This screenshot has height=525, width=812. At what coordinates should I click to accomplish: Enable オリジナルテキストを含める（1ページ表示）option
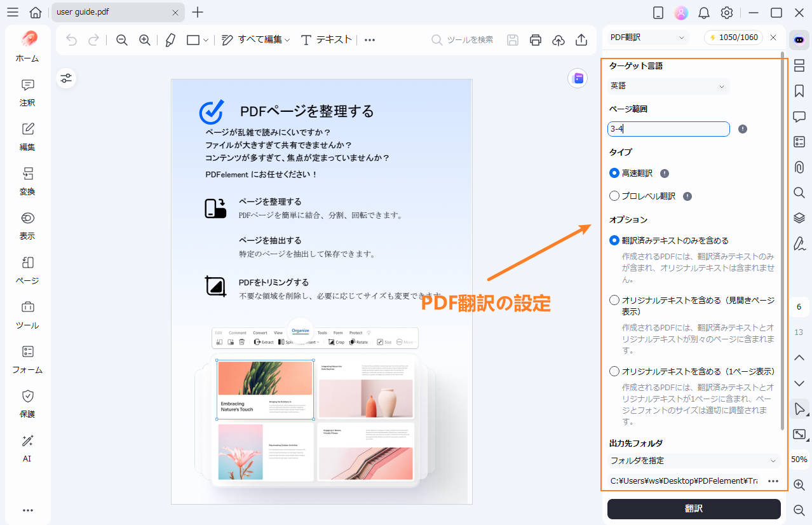(614, 371)
